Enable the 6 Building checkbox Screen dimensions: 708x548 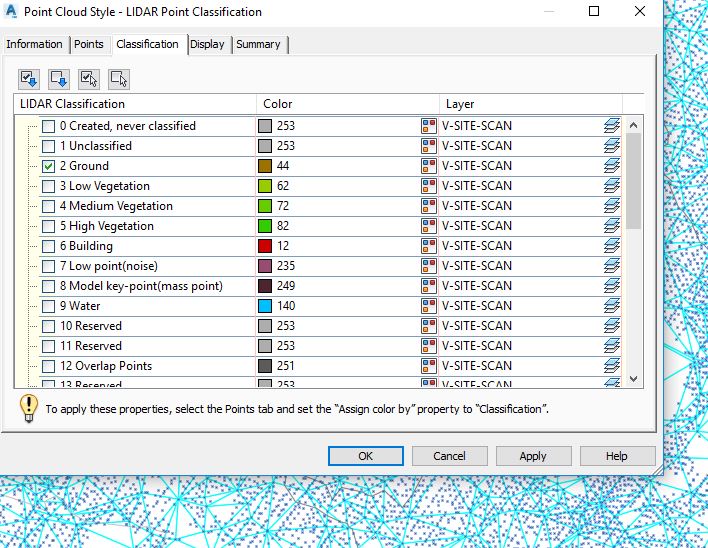48,246
